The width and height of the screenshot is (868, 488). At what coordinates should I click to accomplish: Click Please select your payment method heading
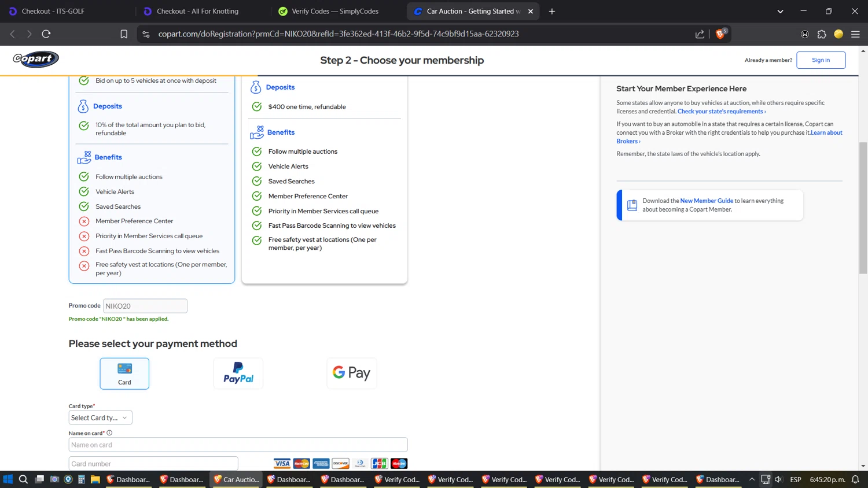click(x=153, y=343)
